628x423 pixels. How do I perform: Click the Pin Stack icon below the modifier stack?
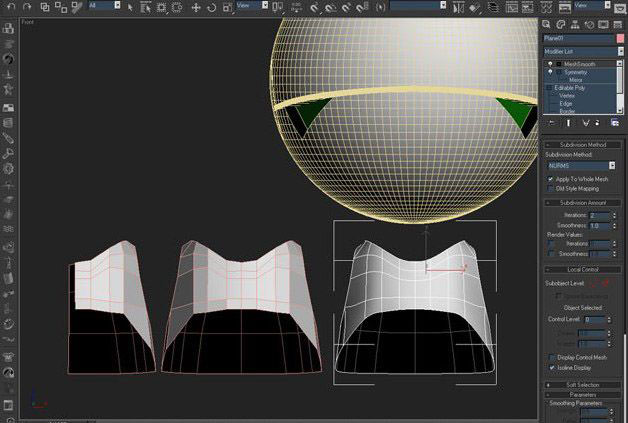click(x=550, y=123)
